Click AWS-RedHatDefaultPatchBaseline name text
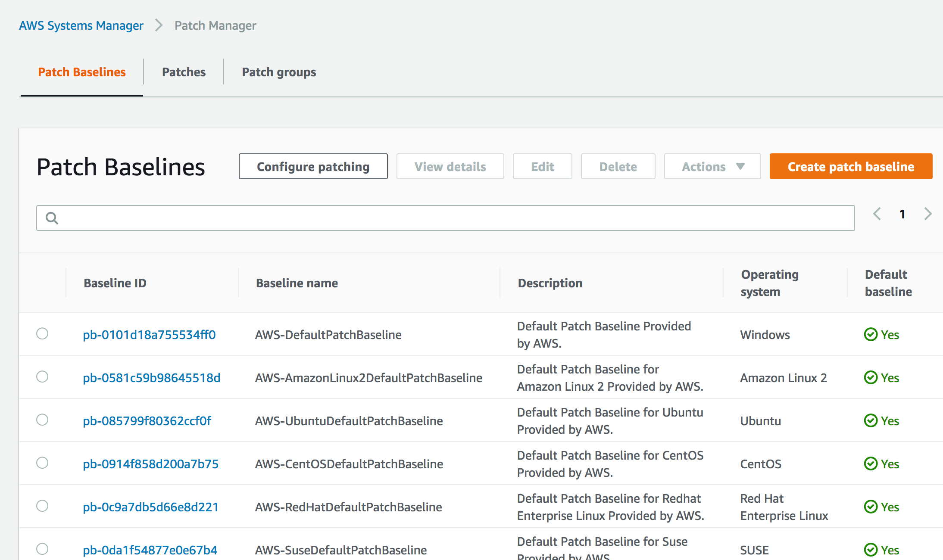The height and width of the screenshot is (560, 943). point(349,507)
